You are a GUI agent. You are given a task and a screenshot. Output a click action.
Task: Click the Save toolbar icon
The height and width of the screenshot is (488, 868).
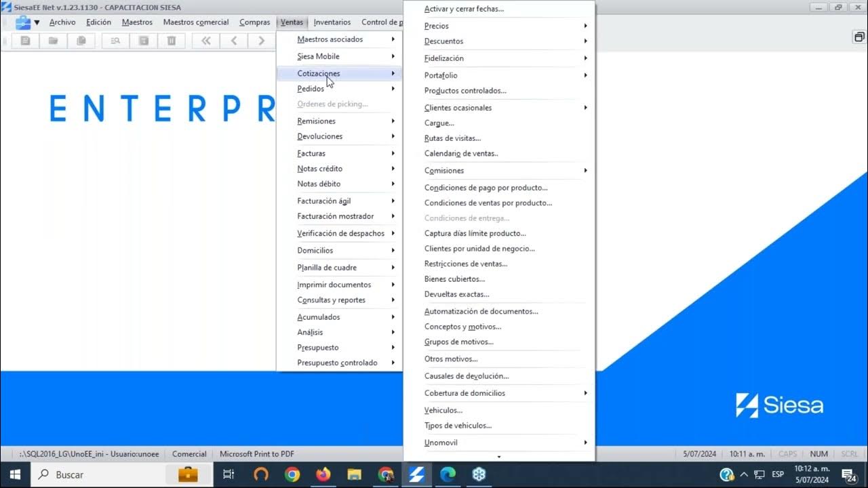[144, 41]
